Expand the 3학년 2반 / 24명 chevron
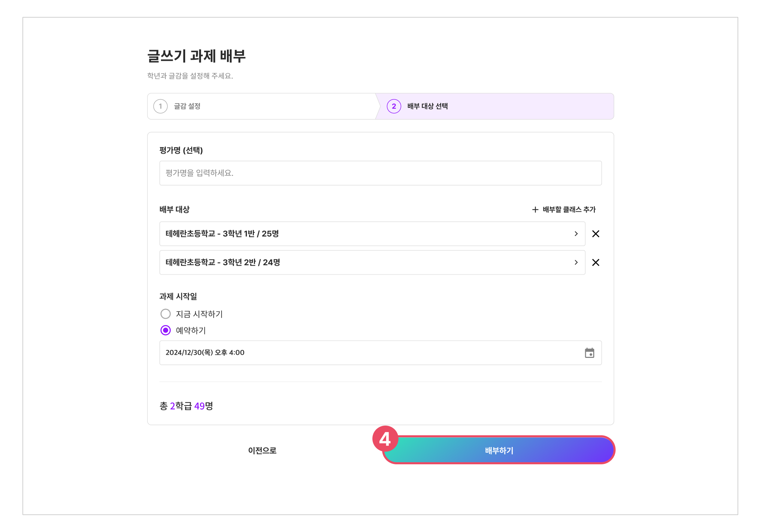Viewport: 760px width, 532px height. click(576, 263)
